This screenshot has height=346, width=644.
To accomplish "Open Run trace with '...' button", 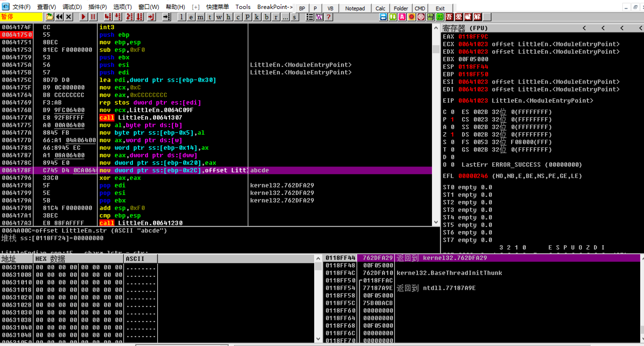I will click(x=285, y=17).
